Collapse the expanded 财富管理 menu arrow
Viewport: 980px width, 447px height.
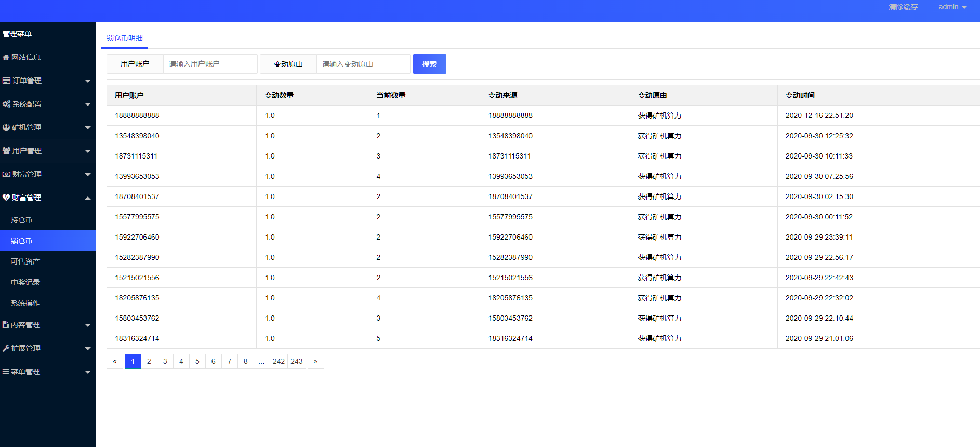(87, 198)
